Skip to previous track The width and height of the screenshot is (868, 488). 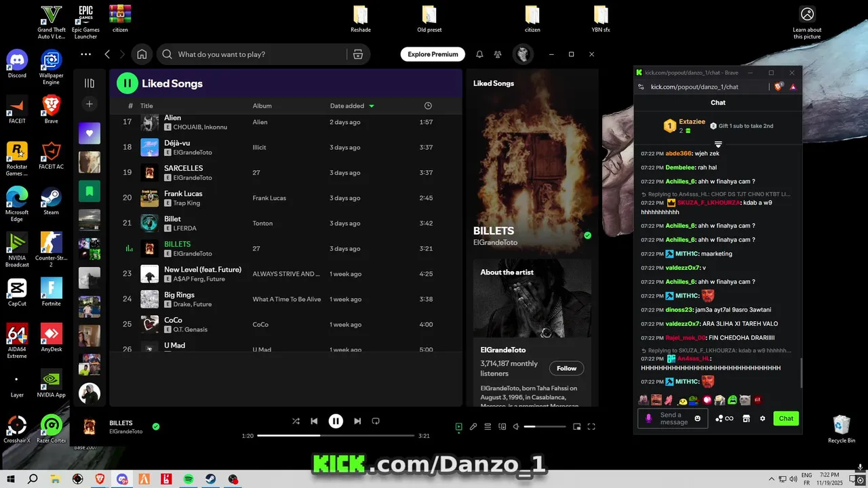click(314, 421)
